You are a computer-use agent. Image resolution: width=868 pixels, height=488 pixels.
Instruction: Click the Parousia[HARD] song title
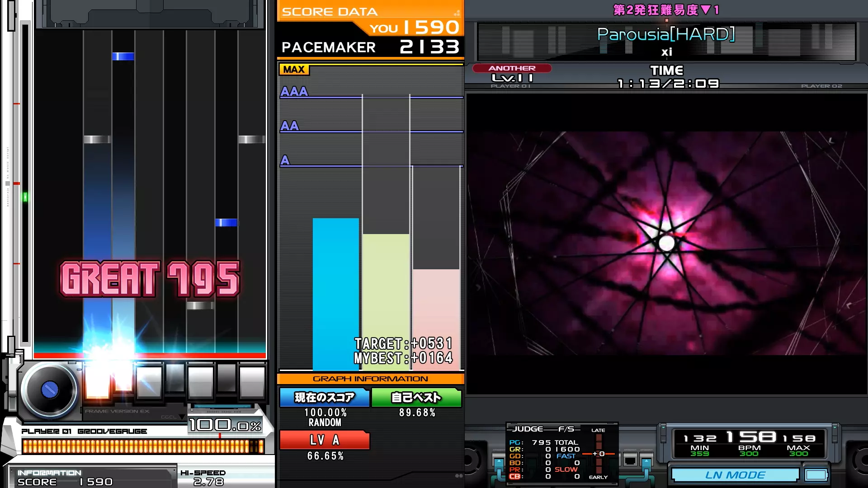[666, 34]
